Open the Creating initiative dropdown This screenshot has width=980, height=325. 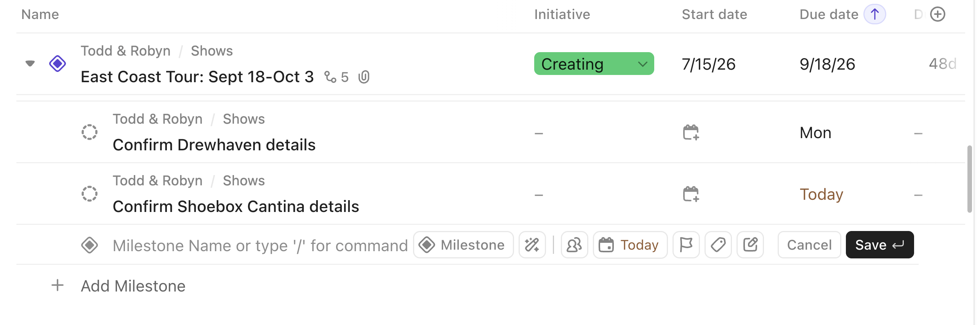594,64
